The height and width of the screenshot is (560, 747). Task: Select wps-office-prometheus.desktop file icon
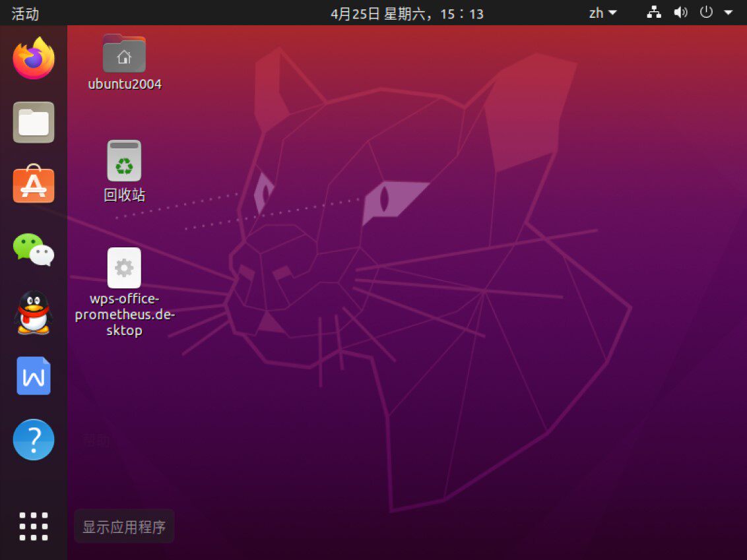[x=124, y=268]
